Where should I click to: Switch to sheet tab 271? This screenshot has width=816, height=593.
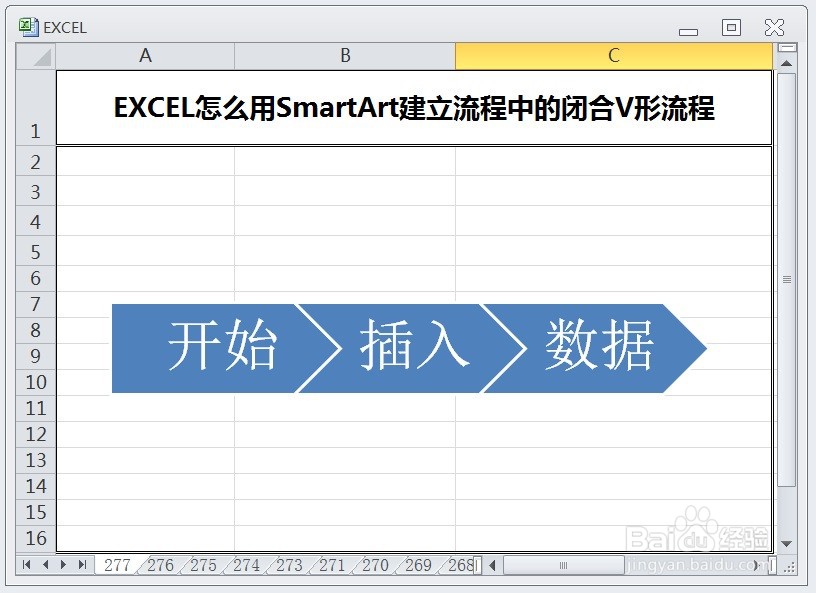[332, 565]
